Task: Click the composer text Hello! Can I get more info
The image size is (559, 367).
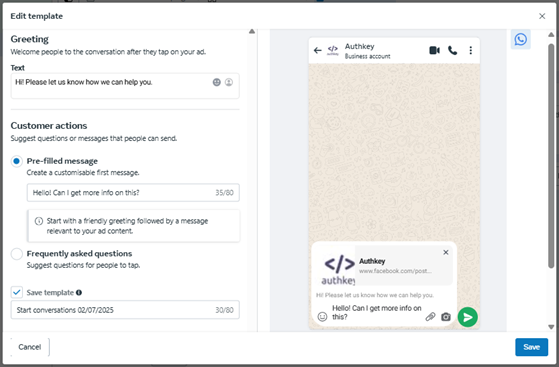Action: coord(376,312)
